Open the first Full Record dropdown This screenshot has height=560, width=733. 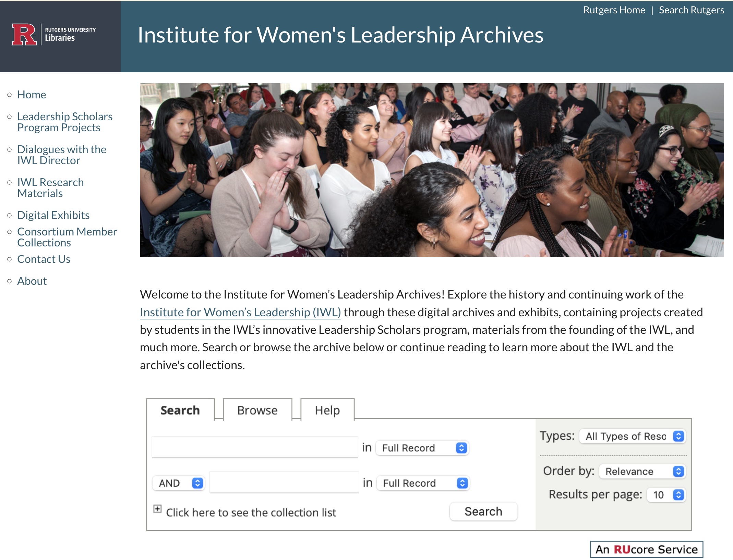click(x=422, y=448)
